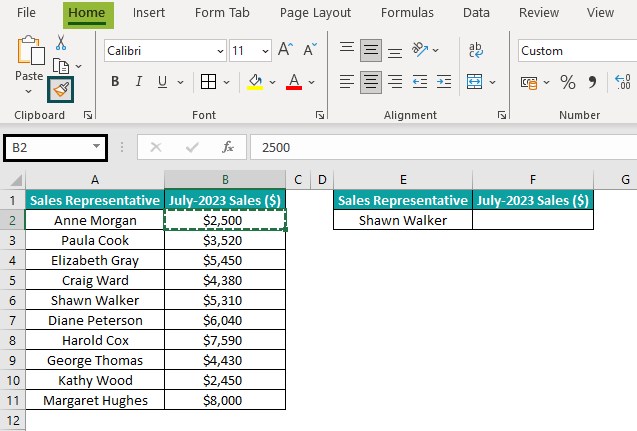Screen dimensions: 637x431
Task: Select cell with Margaret Hughes
Action: (x=95, y=400)
